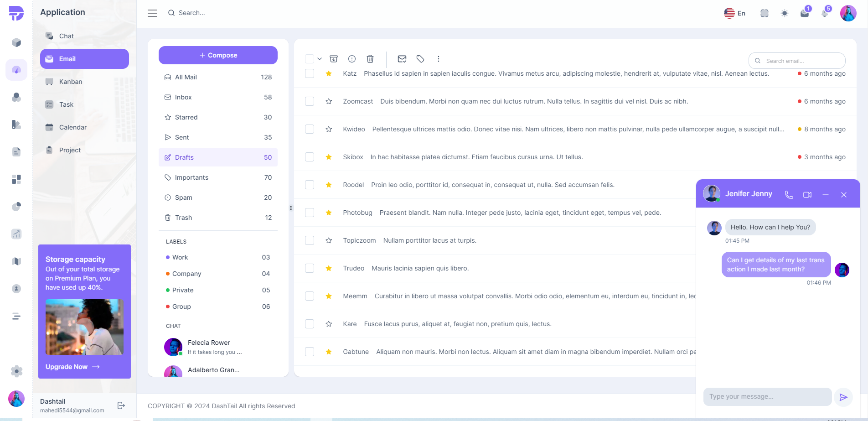The image size is (868, 421).
Task: Open the En language selector
Action: click(734, 13)
